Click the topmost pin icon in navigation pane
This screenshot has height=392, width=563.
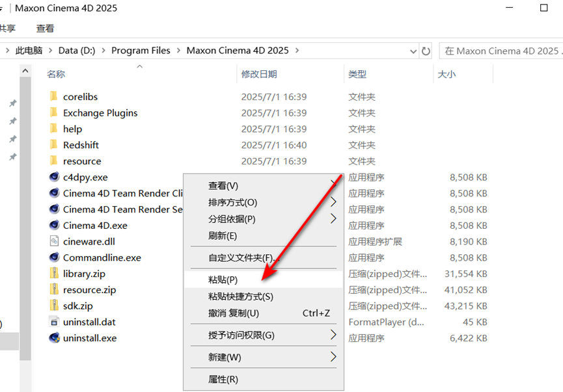13,103
